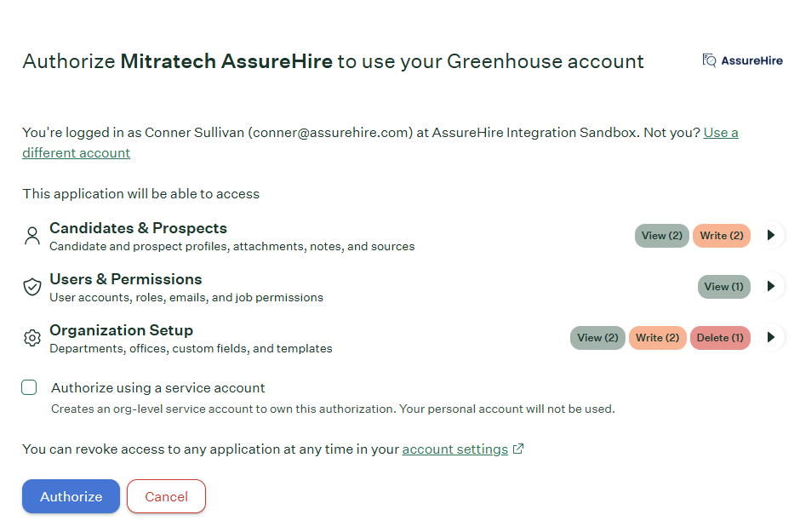Image resolution: width=800 pixels, height=532 pixels.
Task: Enable Authorize using a service account checkbox
Action: 29,387
